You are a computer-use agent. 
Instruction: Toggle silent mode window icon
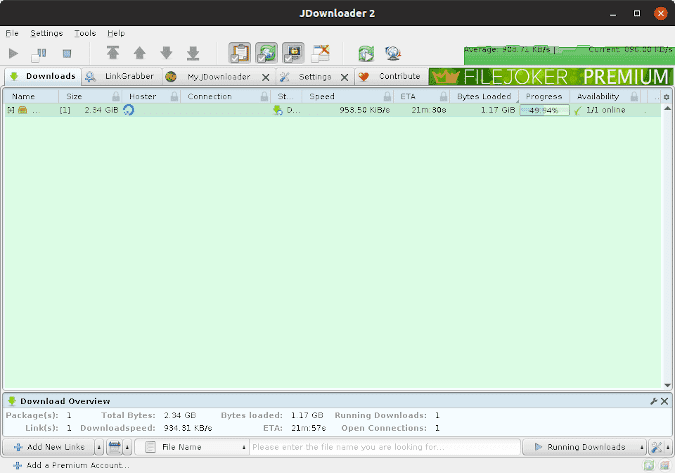tap(320, 53)
